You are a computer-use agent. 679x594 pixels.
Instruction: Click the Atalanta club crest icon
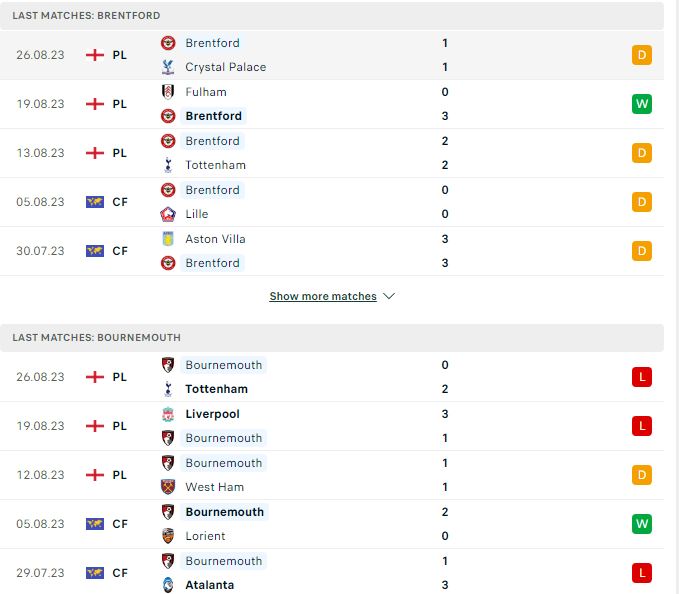(168, 584)
